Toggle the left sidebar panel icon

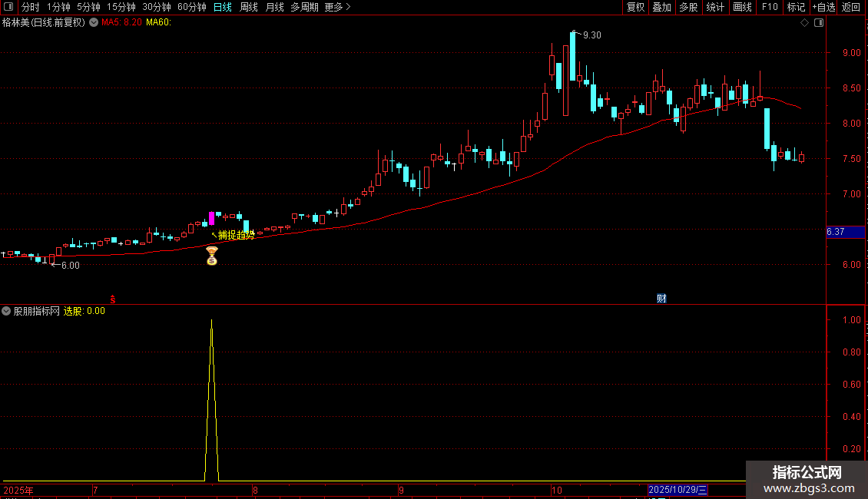pyautogui.click(x=8, y=7)
